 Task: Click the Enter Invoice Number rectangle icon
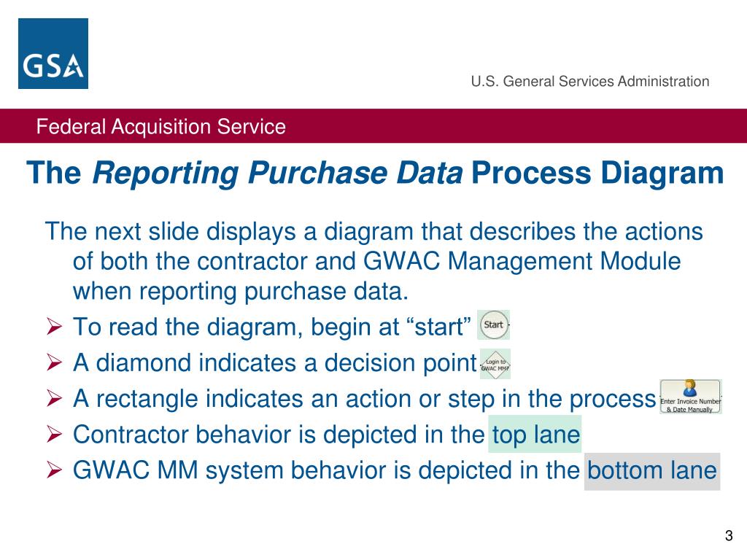coord(691,396)
